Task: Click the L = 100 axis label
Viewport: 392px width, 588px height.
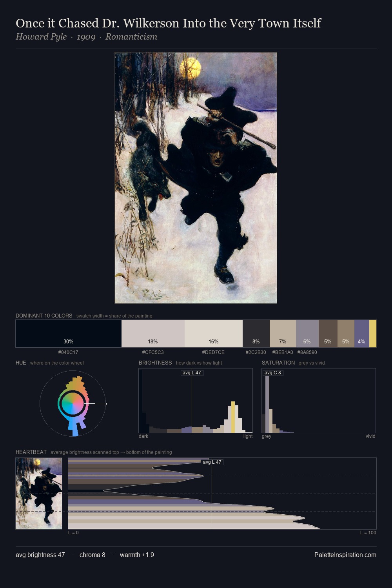Action: (x=368, y=533)
